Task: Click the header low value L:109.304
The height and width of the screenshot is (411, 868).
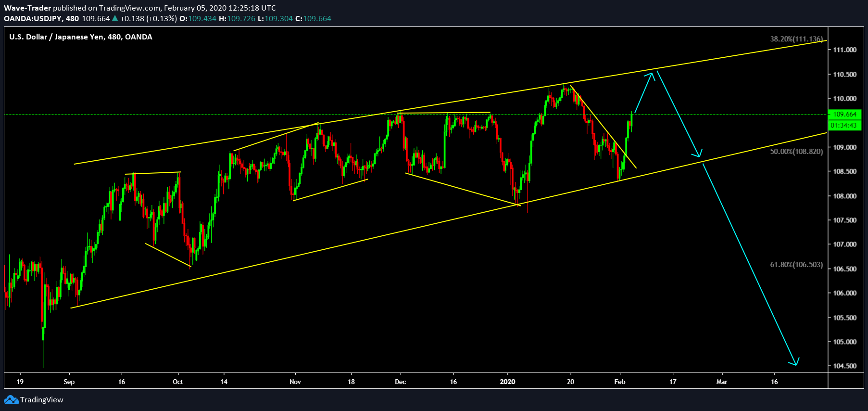Action: click(275, 18)
